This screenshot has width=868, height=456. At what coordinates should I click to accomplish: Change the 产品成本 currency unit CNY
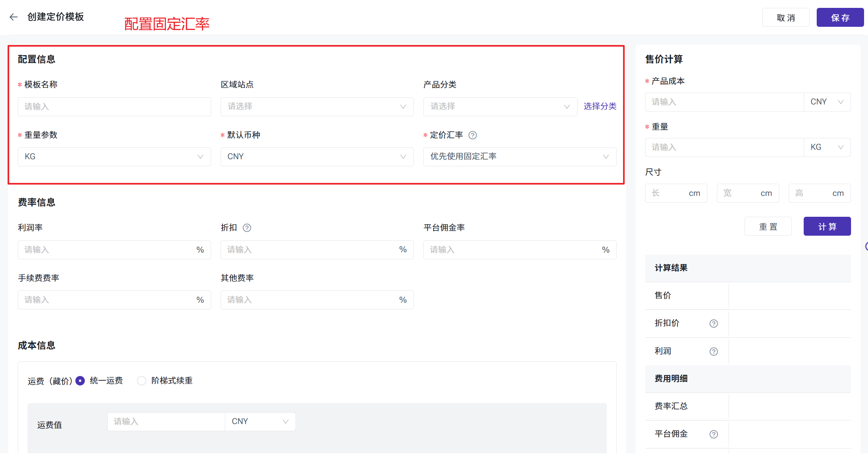[x=827, y=102]
